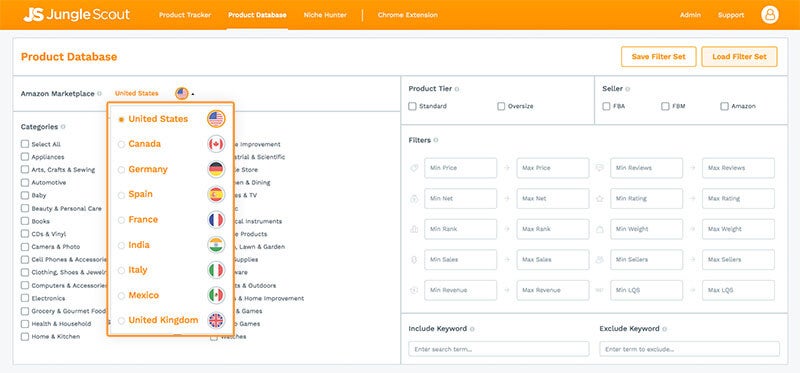Click the United States flag inside dropdown list

(x=216, y=119)
